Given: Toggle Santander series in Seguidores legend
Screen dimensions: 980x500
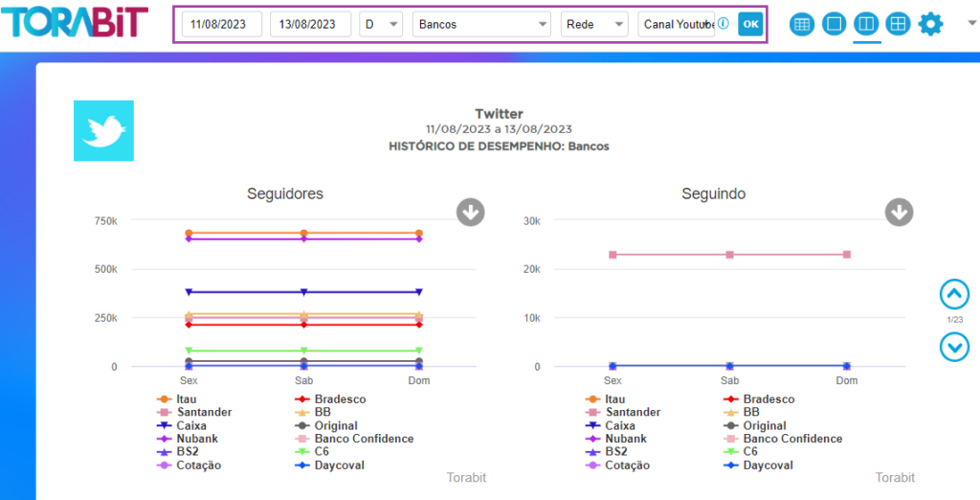Looking at the screenshot, I should tap(193, 413).
